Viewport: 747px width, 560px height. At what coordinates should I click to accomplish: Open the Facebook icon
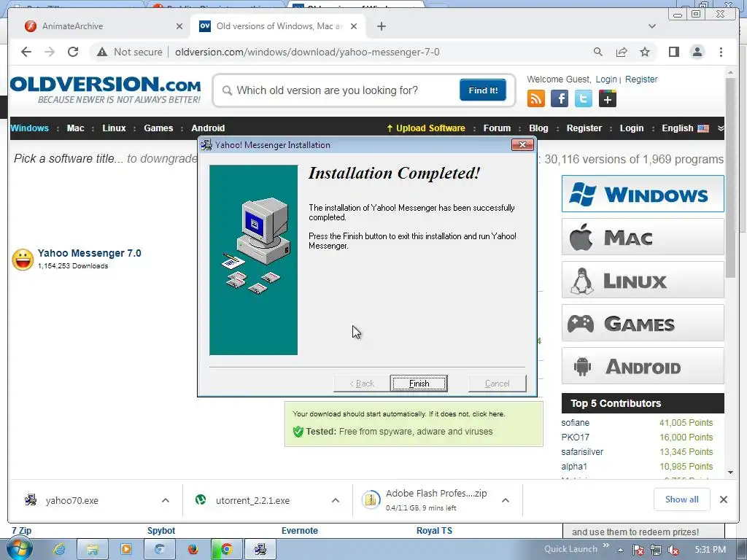coord(560,98)
